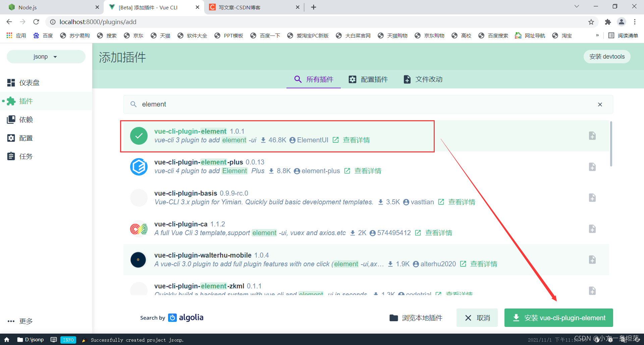Switch to 写文章-CSDN博客 browser tab
This screenshot has height=345, width=644.
tap(254, 7)
